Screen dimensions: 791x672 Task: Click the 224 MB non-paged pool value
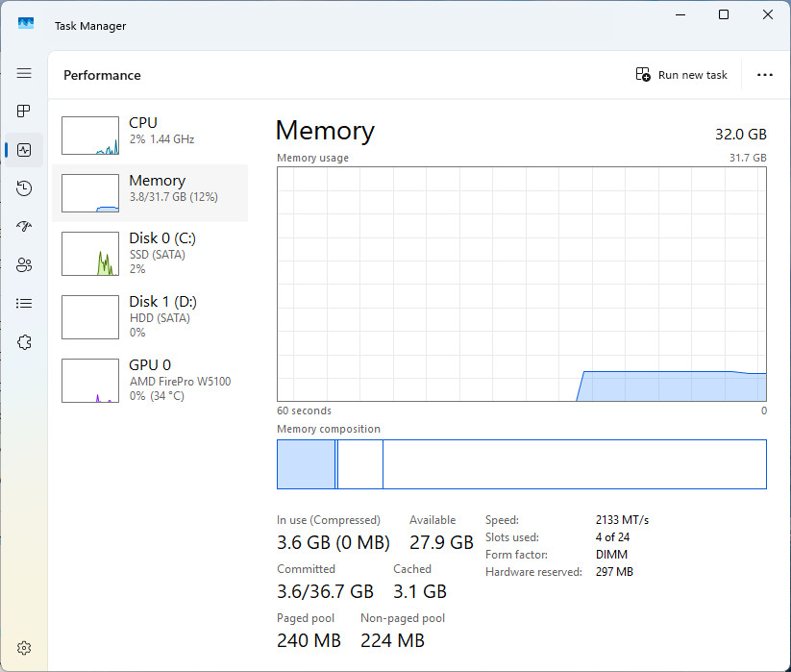point(392,640)
